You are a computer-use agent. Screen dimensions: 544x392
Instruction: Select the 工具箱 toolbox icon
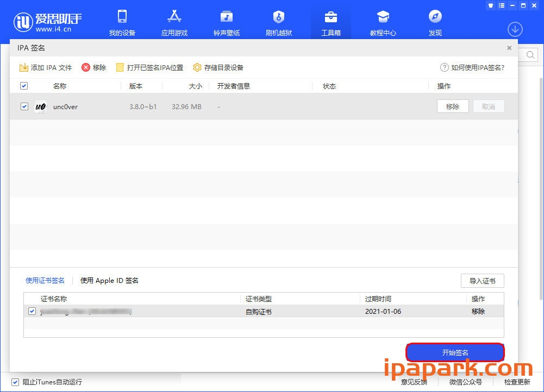[330, 21]
